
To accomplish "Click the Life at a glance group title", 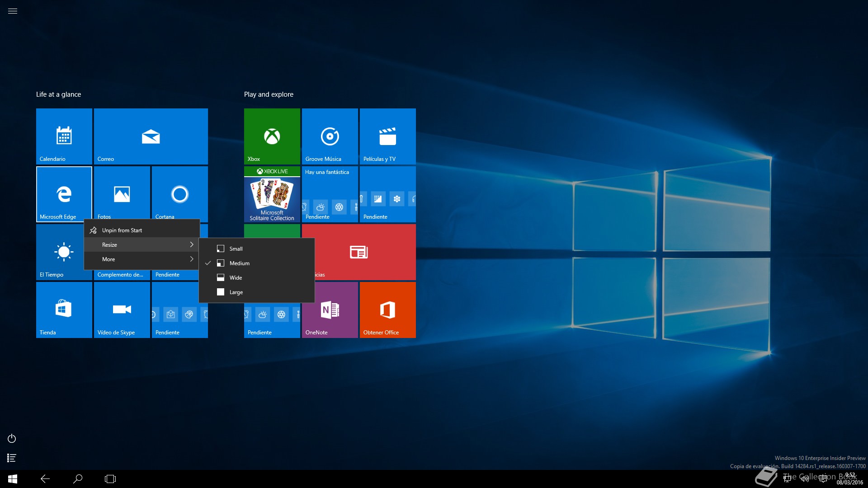I will pos(59,94).
